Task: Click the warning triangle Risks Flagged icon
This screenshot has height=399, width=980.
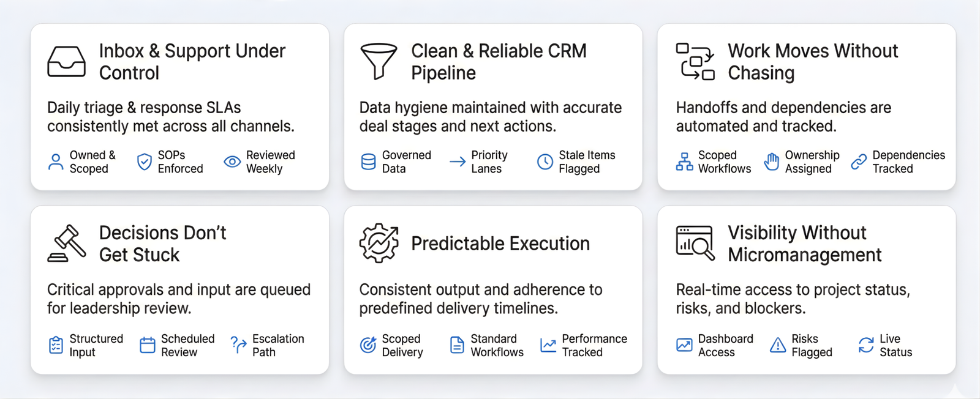Action: coord(778,345)
